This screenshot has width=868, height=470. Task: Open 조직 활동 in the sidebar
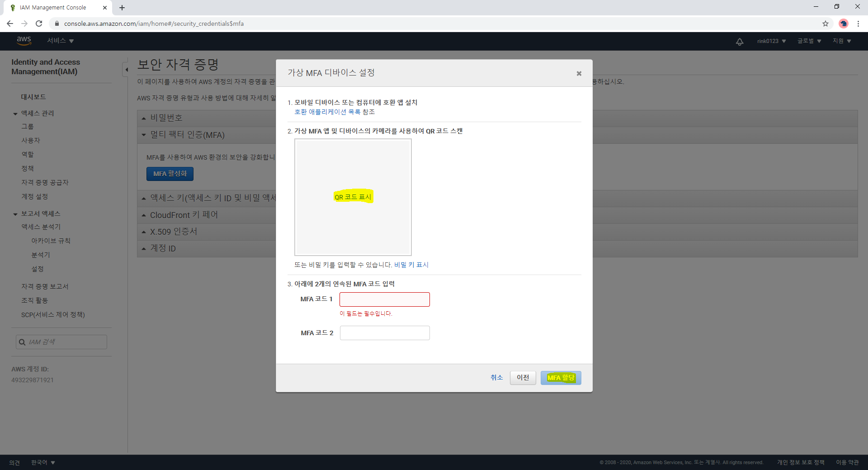[34, 301]
